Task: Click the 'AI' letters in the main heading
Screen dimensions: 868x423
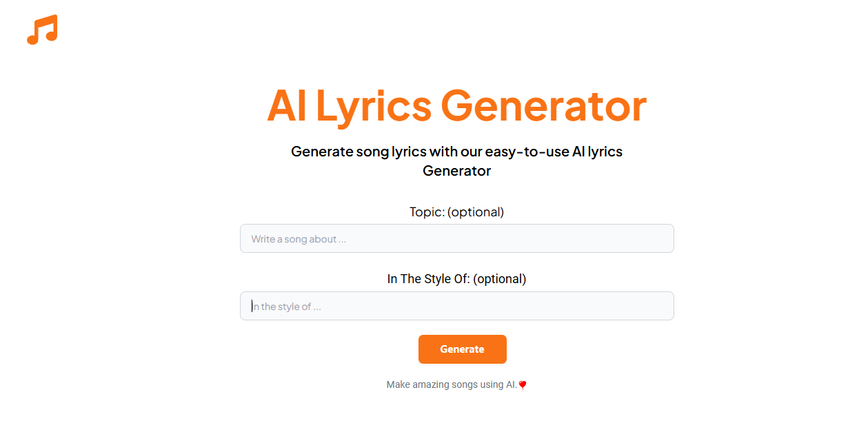Action: (287, 105)
